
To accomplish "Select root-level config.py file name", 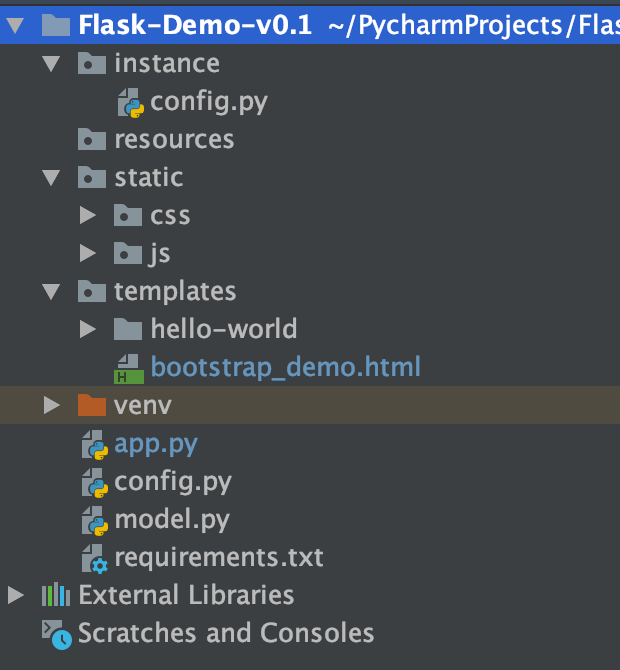I will point(173,483).
